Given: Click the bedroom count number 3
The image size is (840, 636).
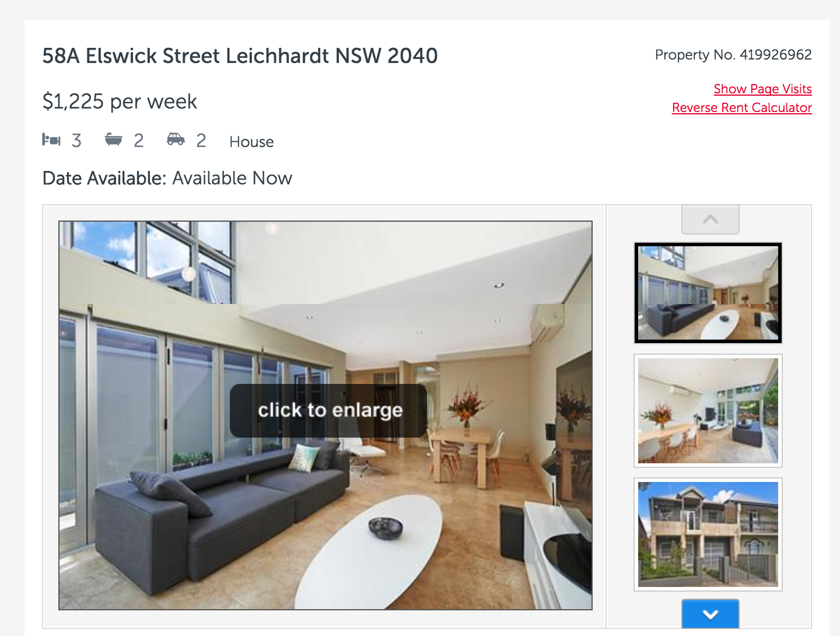Looking at the screenshot, I should coord(76,141).
